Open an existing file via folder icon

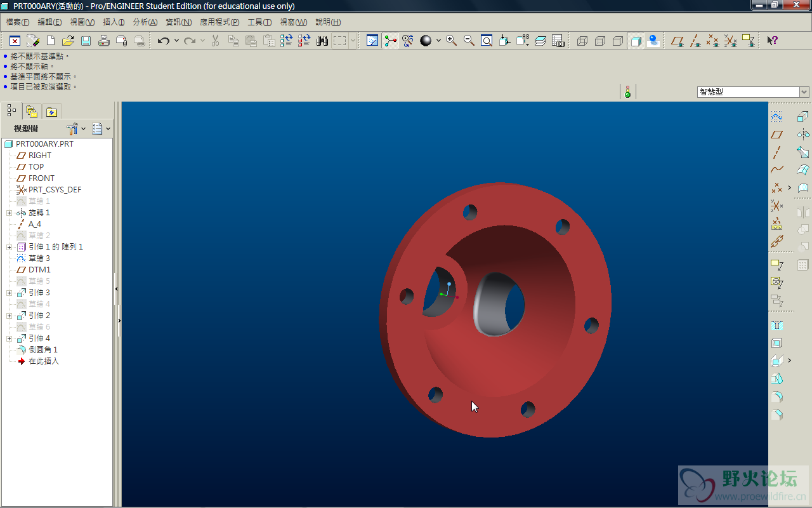(x=68, y=41)
